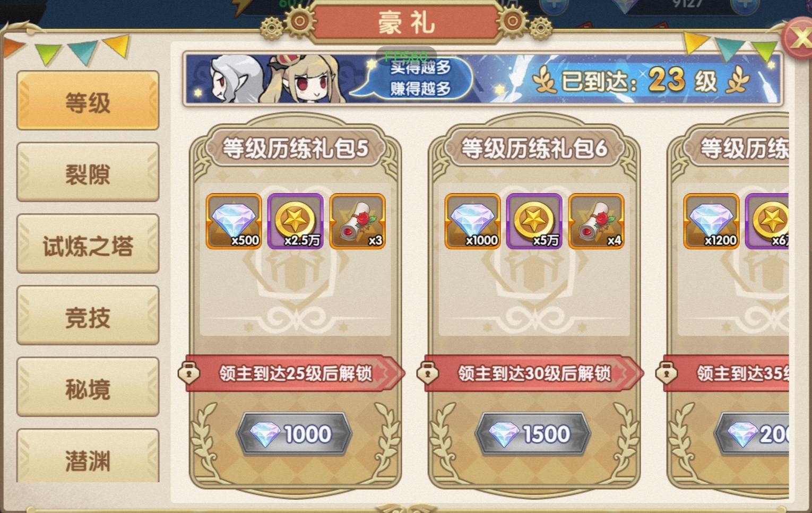
Task: Tap the 等级历练礼包6 card title
Action: point(534,148)
